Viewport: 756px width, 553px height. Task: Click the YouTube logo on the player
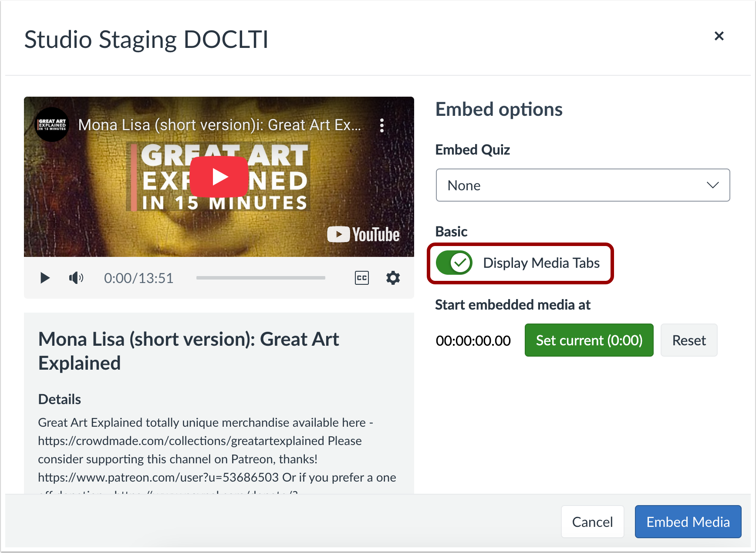363,234
